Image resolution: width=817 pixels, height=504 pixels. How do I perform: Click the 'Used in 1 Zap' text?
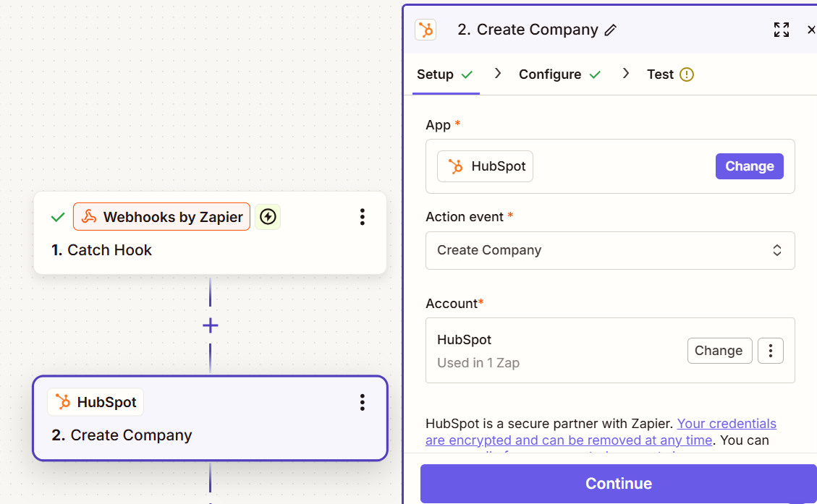(x=478, y=363)
